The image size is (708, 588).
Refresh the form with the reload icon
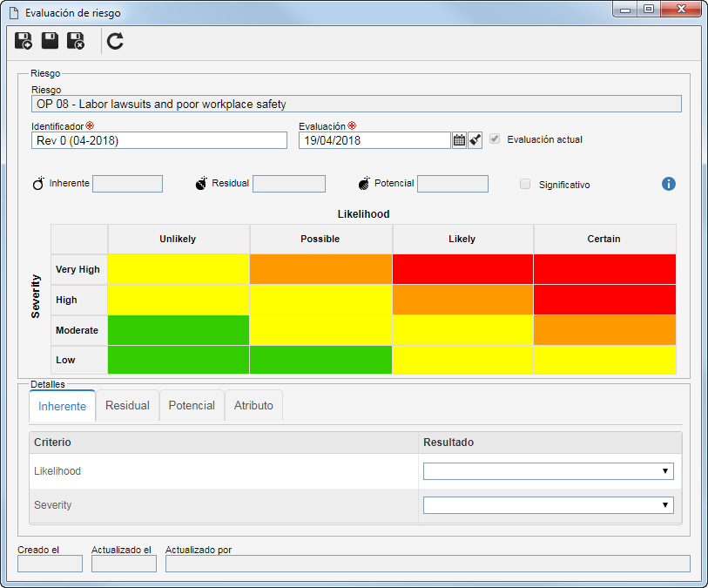tap(115, 41)
